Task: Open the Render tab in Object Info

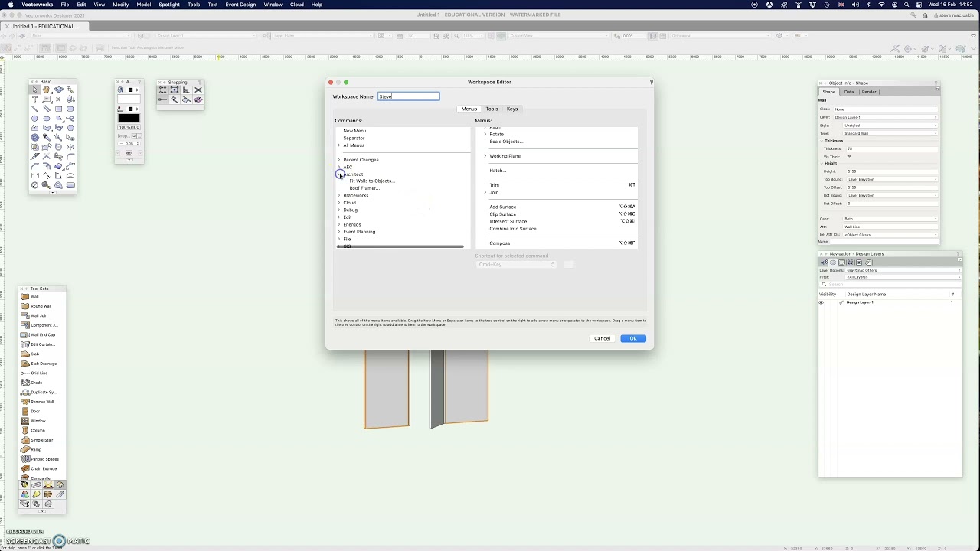Action: pyautogui.click(x=869, y=92)
